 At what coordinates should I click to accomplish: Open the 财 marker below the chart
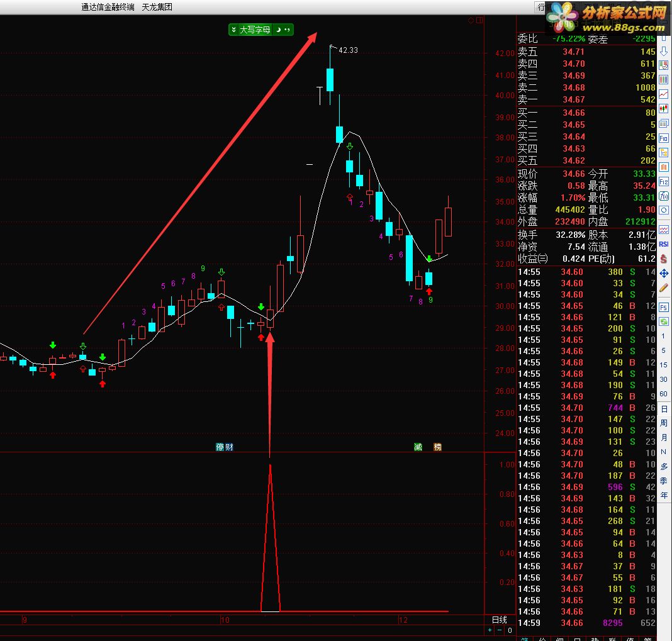click(x=229, y=447)
